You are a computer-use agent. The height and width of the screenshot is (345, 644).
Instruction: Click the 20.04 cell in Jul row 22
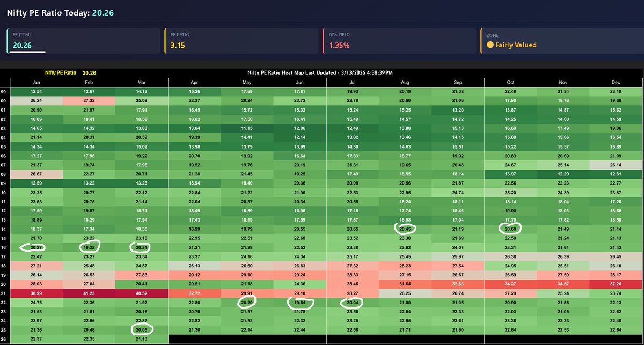coord(353,303)
